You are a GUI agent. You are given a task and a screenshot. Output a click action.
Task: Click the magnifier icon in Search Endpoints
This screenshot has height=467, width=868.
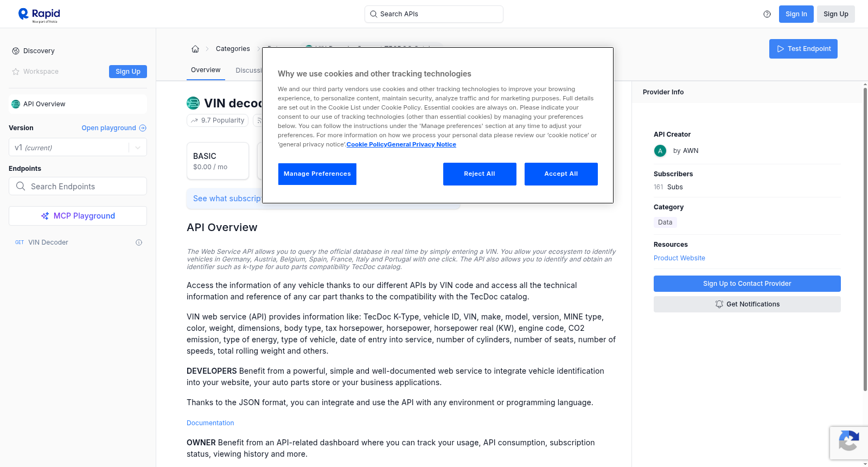[21, 186]
